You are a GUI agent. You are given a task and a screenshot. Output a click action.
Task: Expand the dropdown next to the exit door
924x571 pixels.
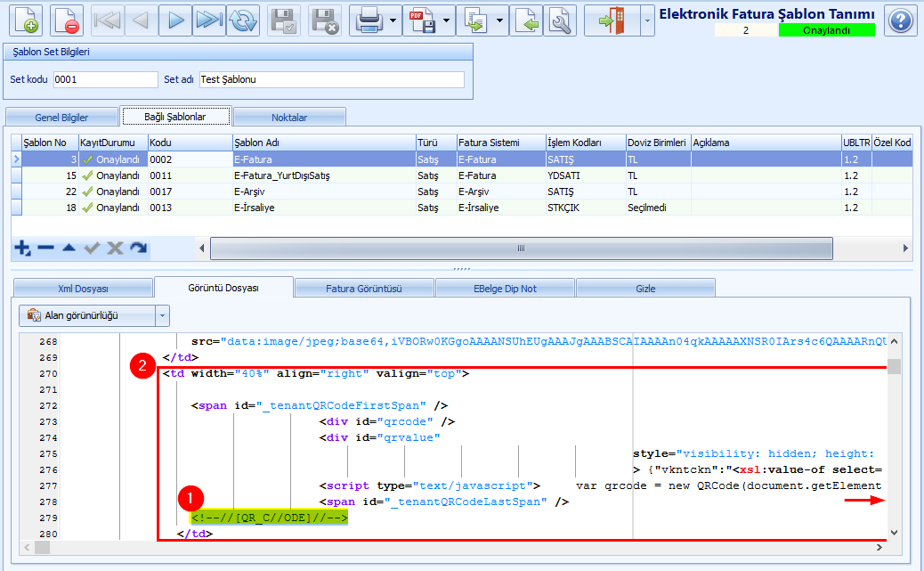click(x=648, y=20)
